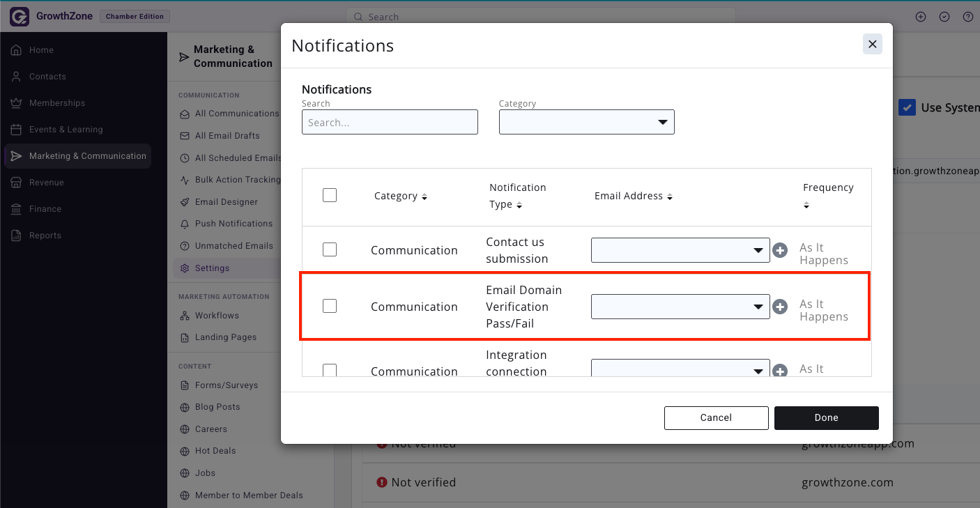980x508 pixels.
Task: Click the checkmark circle icon in header
Action: [x=944, y=17]
